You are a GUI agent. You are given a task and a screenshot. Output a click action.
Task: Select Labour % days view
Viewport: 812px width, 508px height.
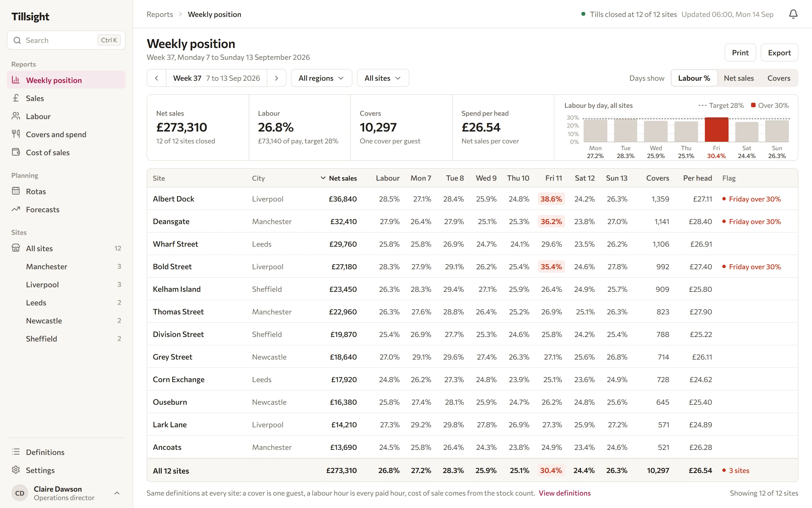point(694,78)
